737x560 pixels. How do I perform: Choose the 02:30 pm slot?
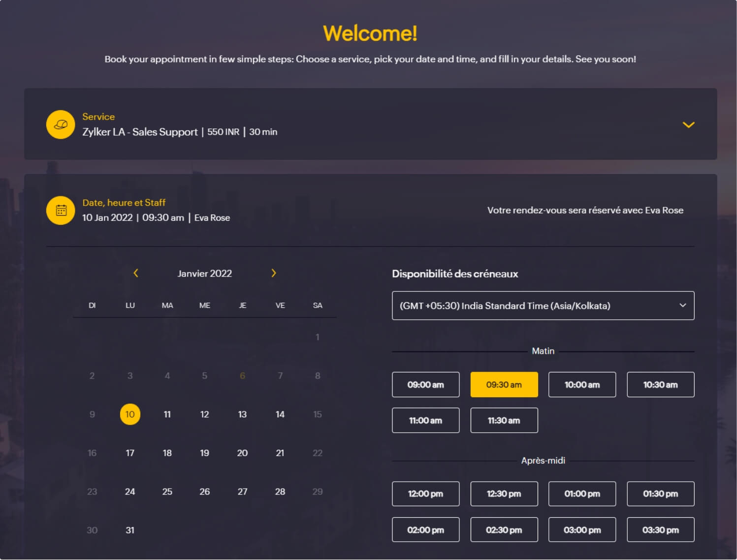click(504, 530)
